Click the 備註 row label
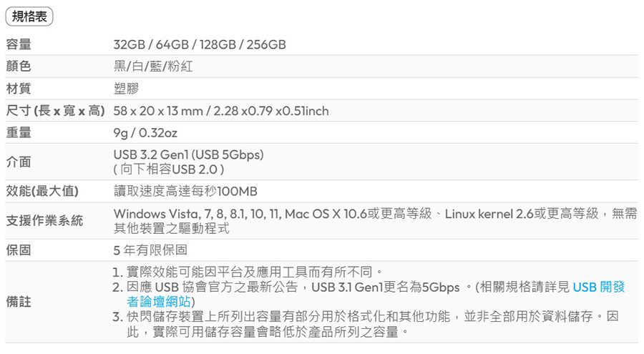Viewport: 644px width, 354px height. pos(19,302)
